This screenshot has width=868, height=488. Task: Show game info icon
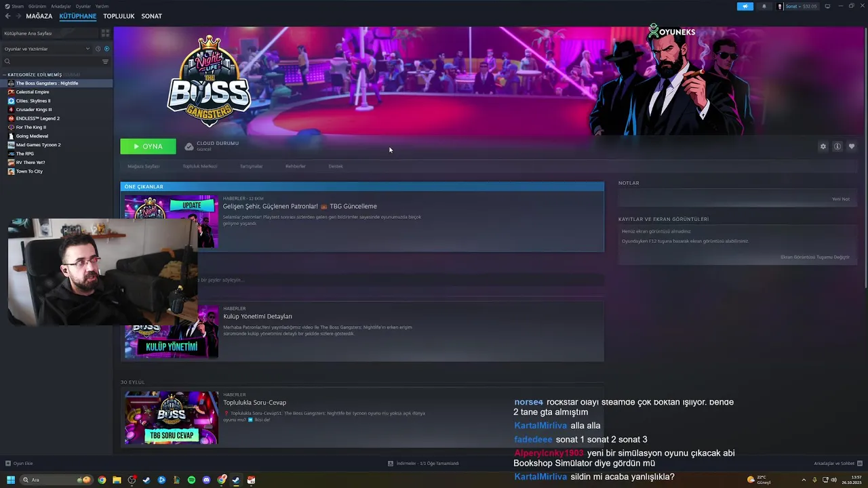[837, 146]
